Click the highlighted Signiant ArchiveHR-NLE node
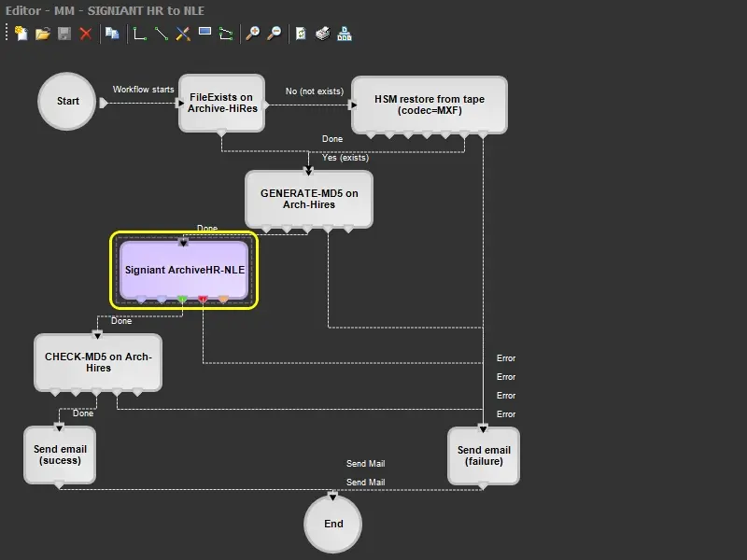747x560 pixels. click(x=183, y=269)
